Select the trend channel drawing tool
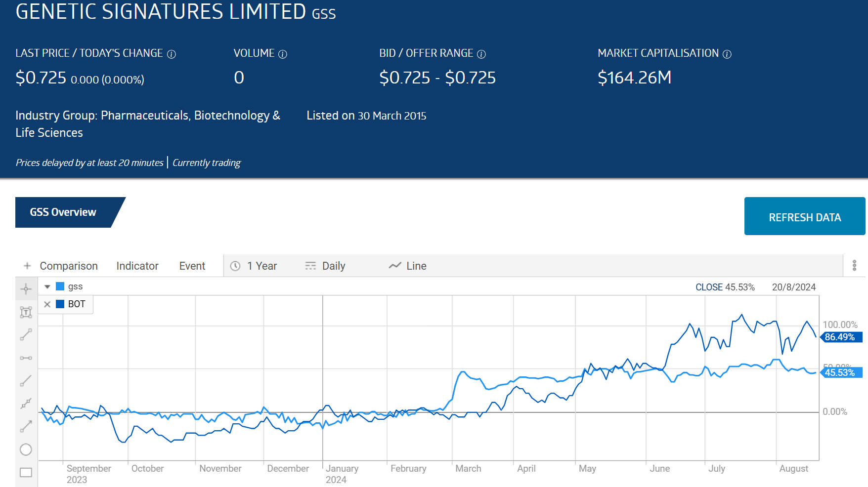 point(26,404)
